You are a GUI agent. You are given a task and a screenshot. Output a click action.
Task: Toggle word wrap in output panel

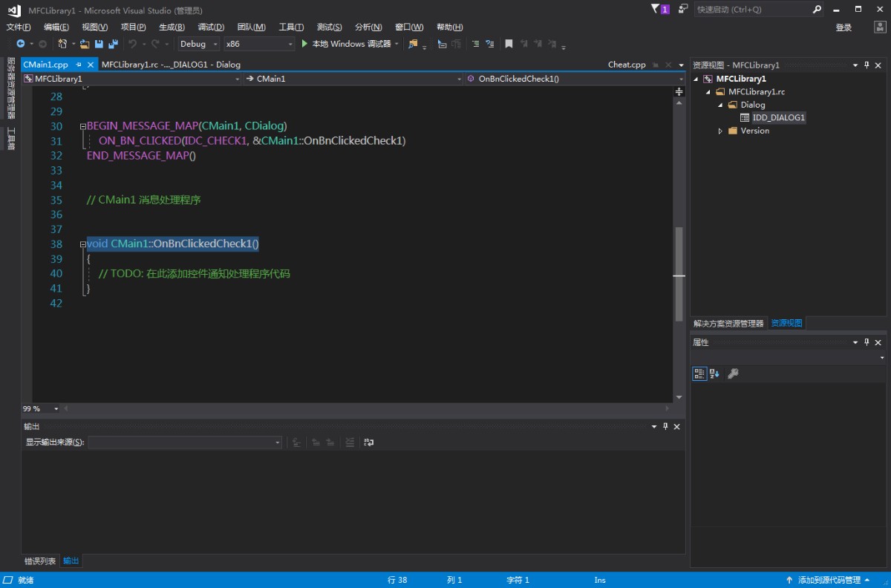click(368, 442)
